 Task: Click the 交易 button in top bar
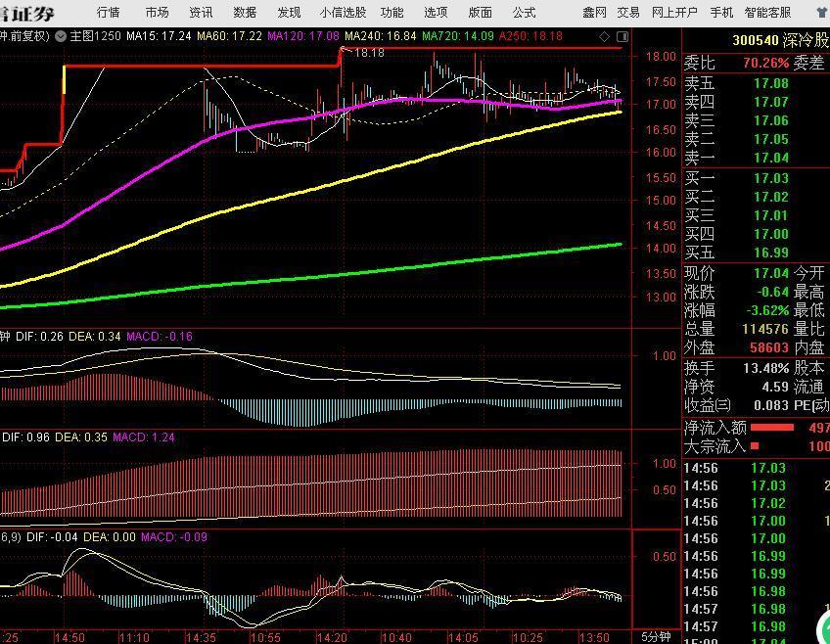(628, 13)
